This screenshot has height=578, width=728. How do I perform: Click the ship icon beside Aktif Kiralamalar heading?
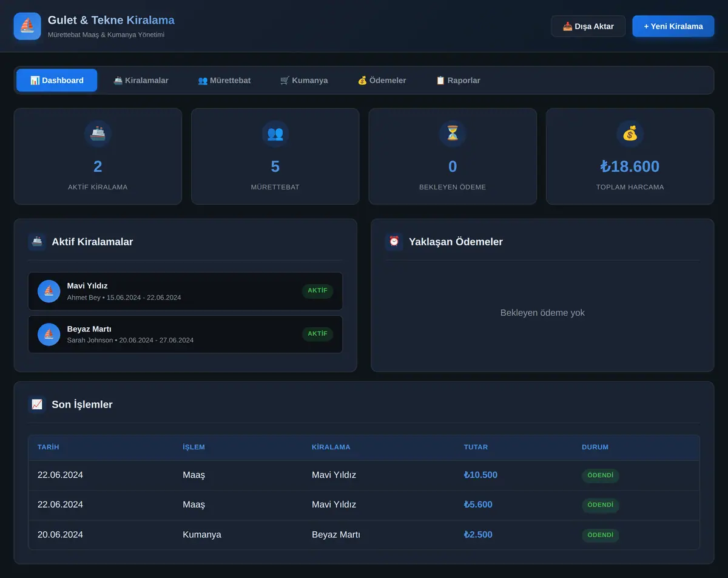[37, 242]
